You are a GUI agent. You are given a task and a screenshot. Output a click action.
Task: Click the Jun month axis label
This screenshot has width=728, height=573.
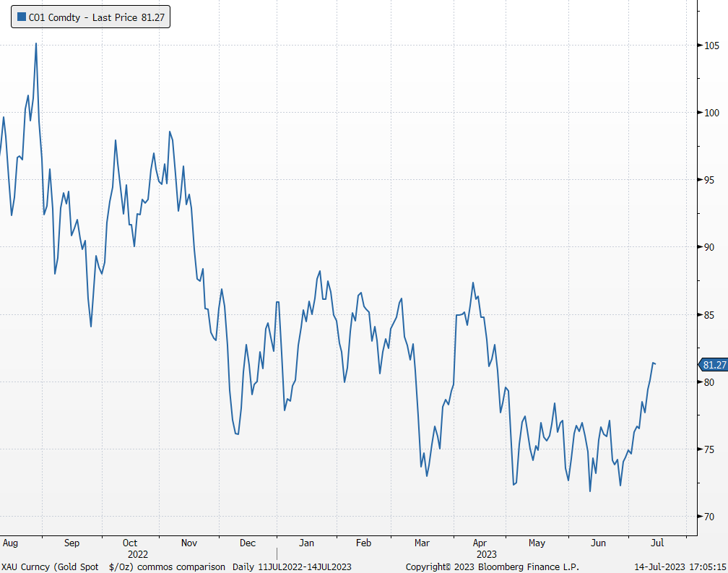click(x=598, y=543)
